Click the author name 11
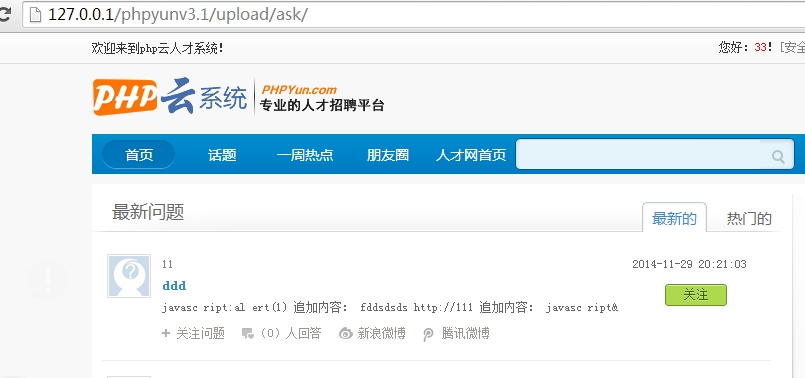The height and width of the screenshot is (378, 805). point(167,264)
